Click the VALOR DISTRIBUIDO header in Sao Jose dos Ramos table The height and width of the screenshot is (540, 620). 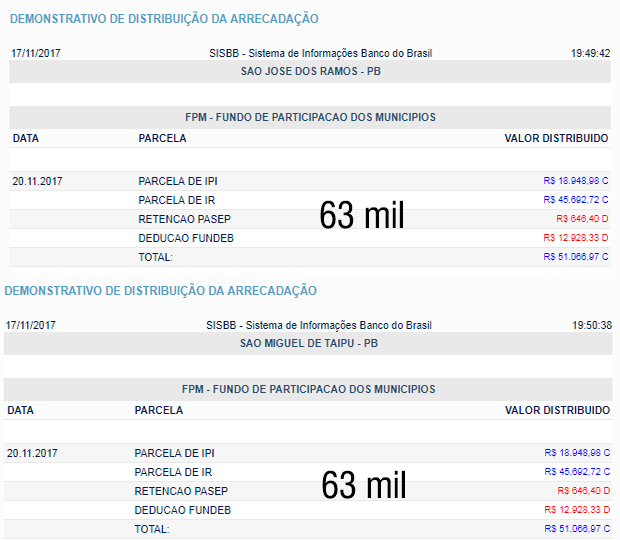(x=556, y=138)
